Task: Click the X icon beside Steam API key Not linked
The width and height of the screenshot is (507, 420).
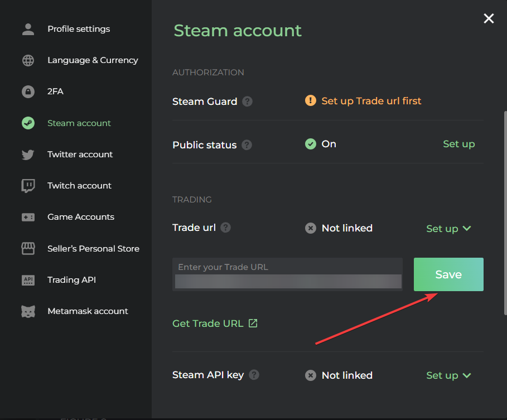Action: pos(311,375)
